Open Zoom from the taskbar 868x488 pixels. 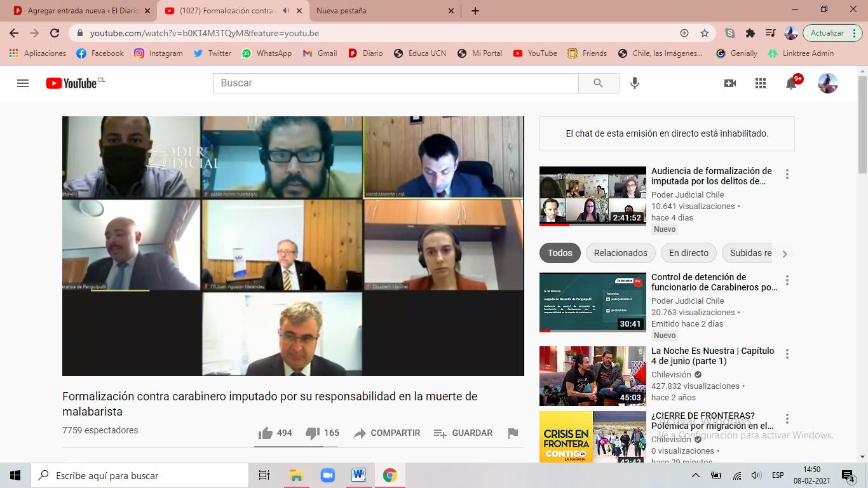(x=328, y=475)
